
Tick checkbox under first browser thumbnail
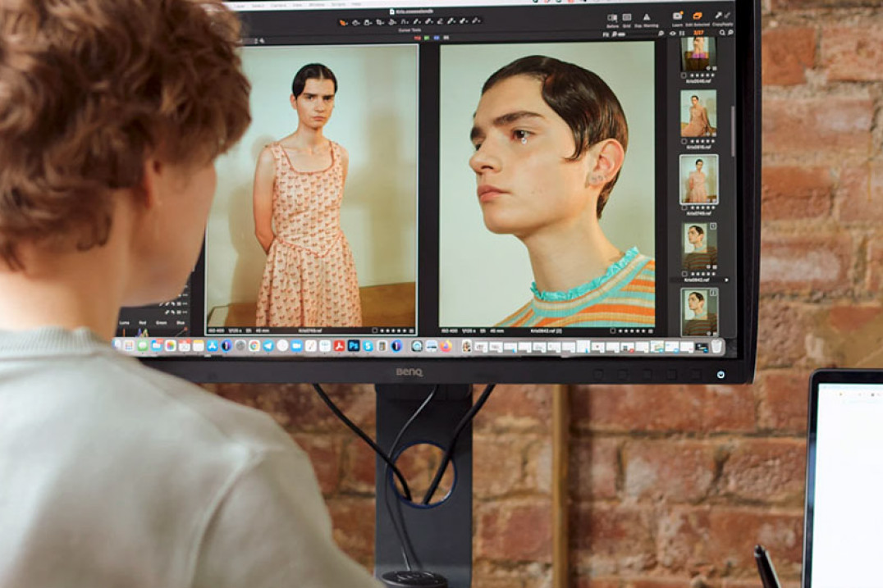pos(684,75)
